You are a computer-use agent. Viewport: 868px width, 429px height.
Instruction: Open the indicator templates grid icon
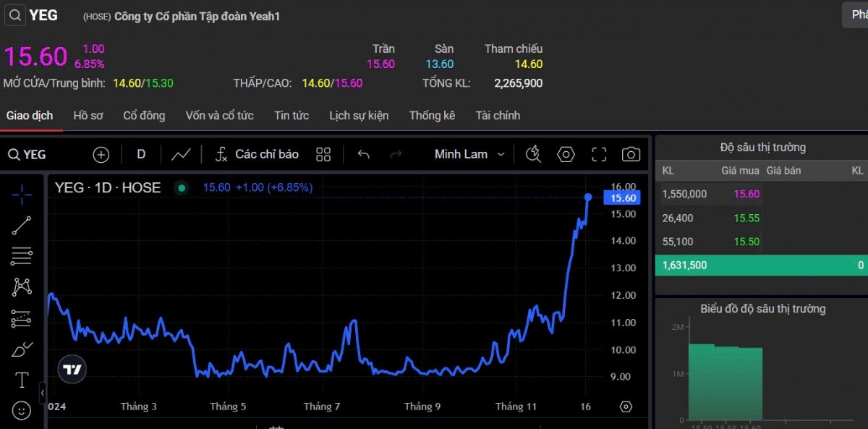323,154
